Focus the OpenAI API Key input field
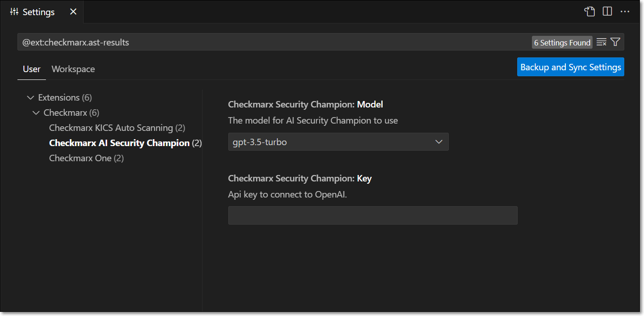This screenshot has height=316, width=644. click(x=373, y=215)
